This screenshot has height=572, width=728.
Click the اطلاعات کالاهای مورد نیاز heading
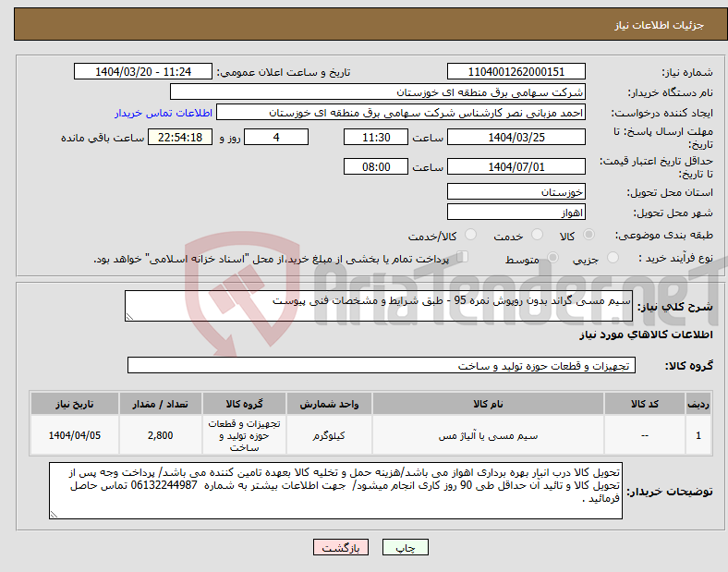pos(646,335)
